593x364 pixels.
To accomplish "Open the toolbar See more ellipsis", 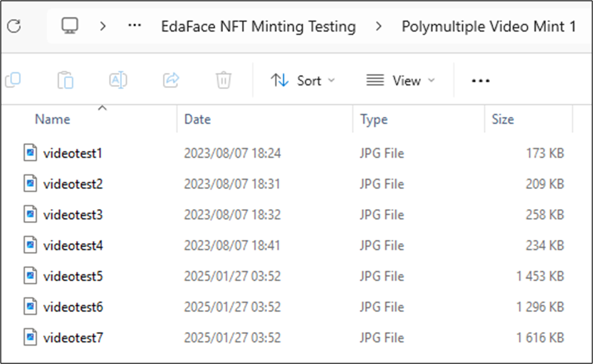I will [x=481, y=81].
